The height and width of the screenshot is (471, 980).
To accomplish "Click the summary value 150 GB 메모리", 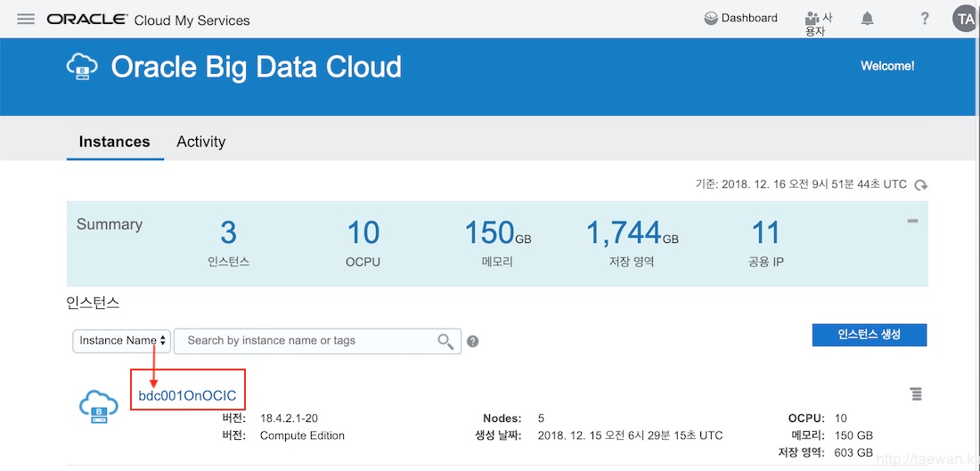I will (x=497, y=245).
